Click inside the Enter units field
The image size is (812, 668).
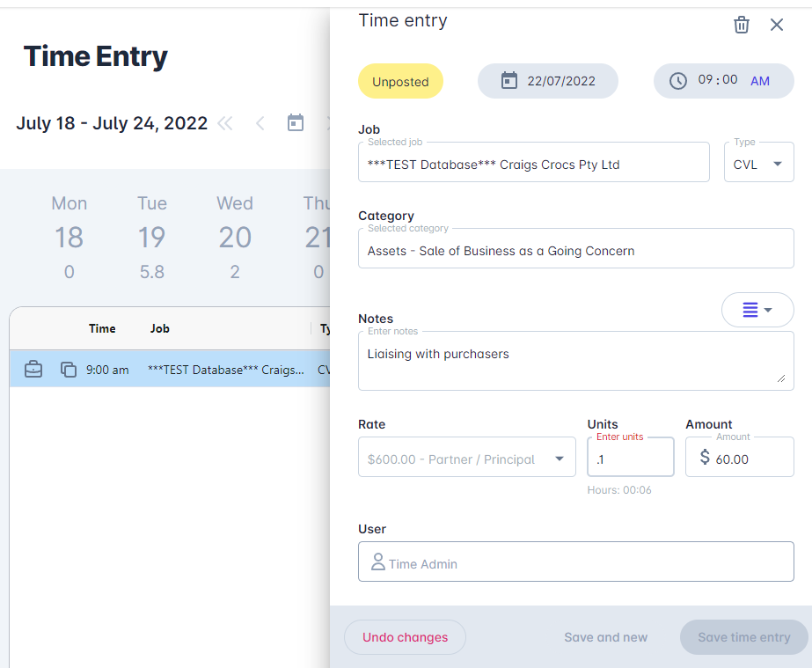pyautogui.click(x=630, y=457)
